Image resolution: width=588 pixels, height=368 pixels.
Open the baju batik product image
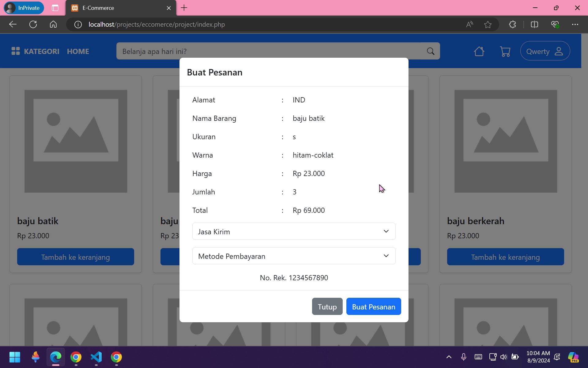pyautogui.click(x=76, y=141)
